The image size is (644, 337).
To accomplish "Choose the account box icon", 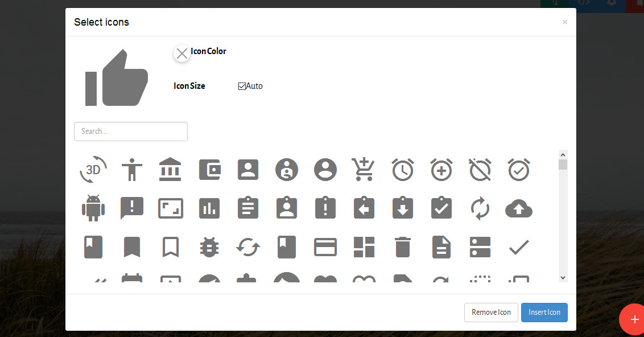I will click(x=248, y=169).
